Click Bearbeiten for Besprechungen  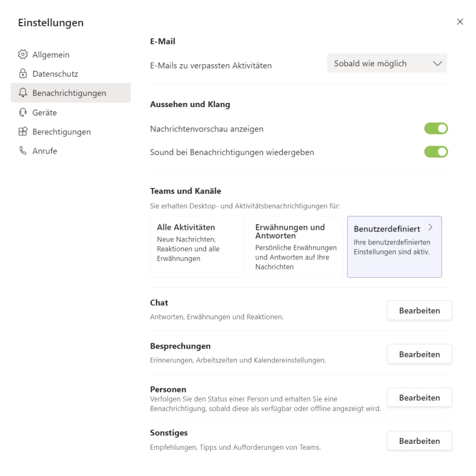(x=419, y=353)
